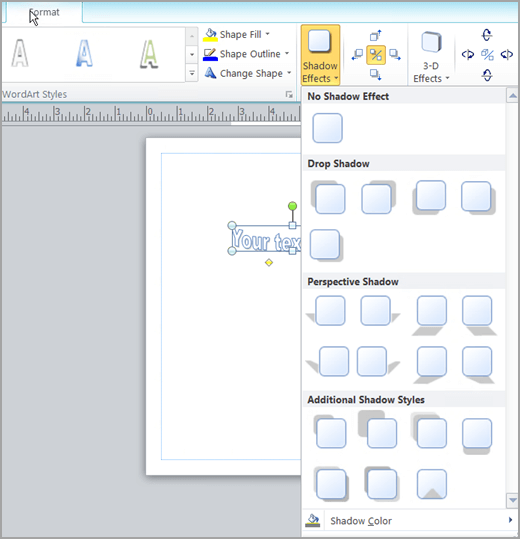Apply second Additional Shadow Style in bottom row

(x=381, y=483)
